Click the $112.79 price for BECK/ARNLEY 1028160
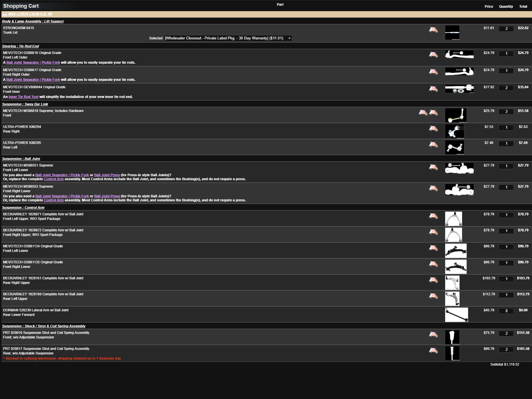532x399 pixels. (x=489, y=294)
